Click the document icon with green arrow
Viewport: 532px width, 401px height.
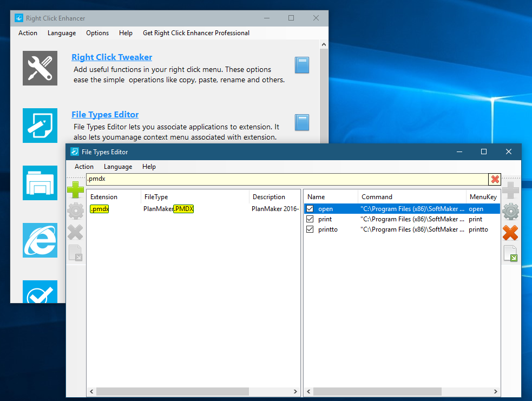coord(511,253)
